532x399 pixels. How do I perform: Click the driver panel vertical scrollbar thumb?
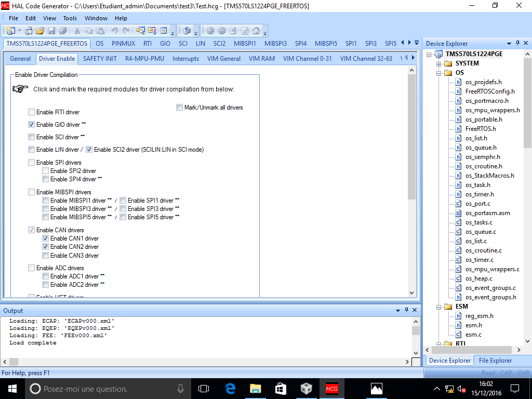click(x=411, y=137)
